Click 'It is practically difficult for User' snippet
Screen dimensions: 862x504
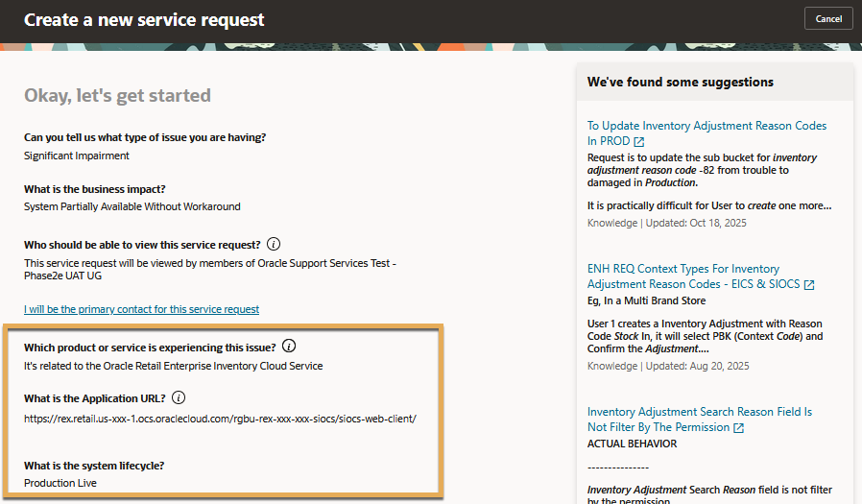point(709,205)
